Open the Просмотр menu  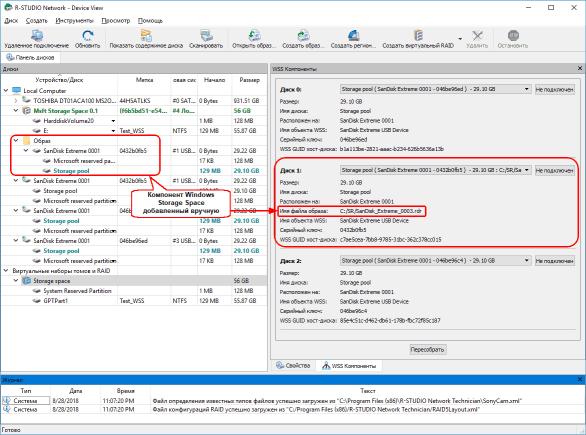pyautogui.click(x=115, y=21)
